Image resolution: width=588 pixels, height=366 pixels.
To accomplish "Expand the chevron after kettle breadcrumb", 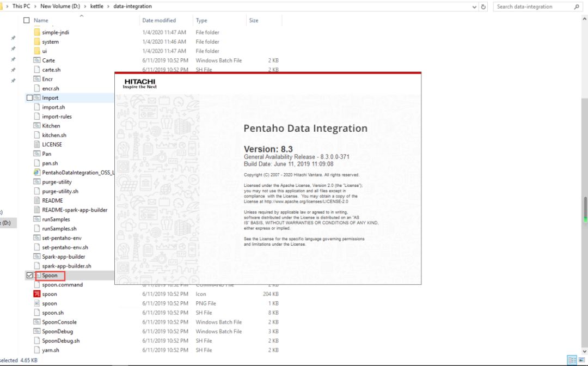I will click(108, 7).
